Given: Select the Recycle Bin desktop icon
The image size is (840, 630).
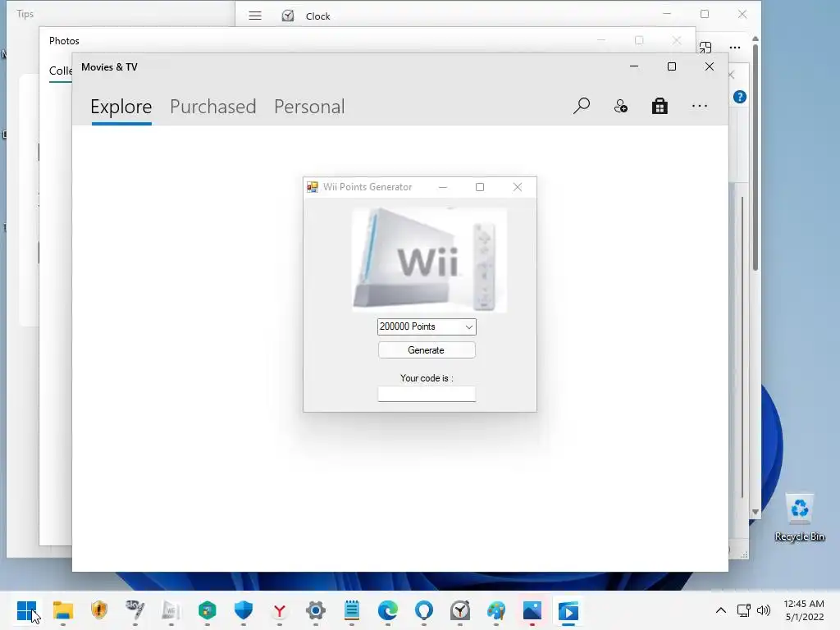Looking at the screenshot, I should point(800,518).
